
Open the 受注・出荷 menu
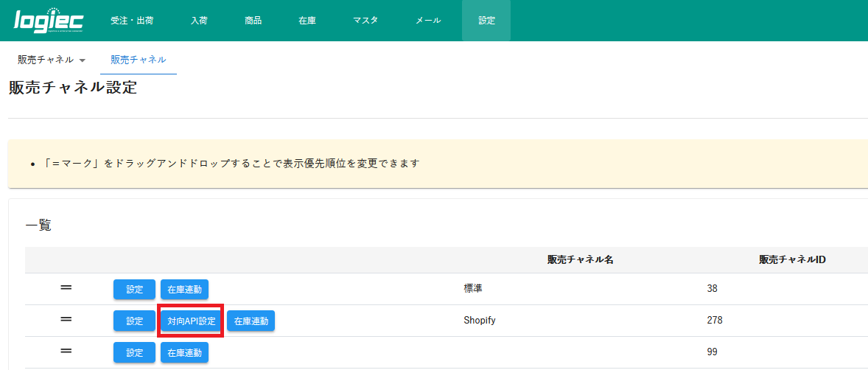click(x=132, y=21)
